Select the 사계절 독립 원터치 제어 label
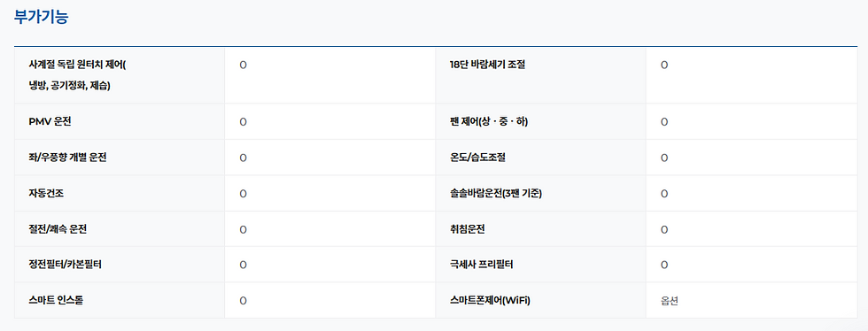The image size is (868, 331). tap(78, 75)
